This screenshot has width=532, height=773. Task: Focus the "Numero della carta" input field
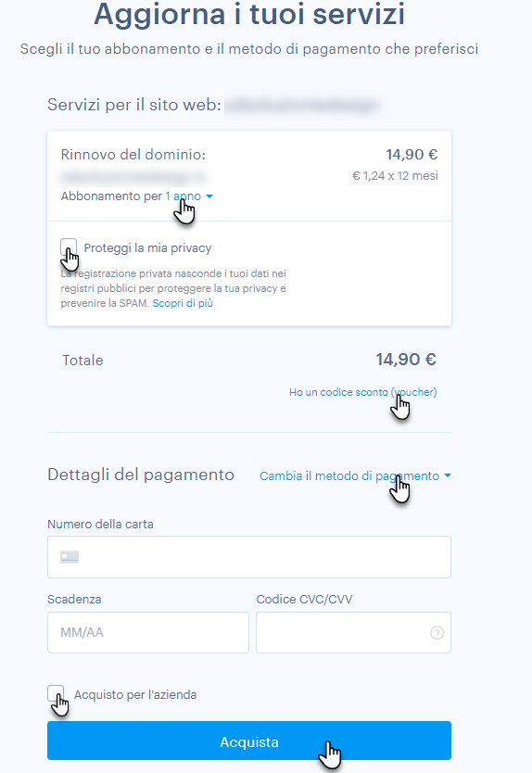tap(249, 557)
